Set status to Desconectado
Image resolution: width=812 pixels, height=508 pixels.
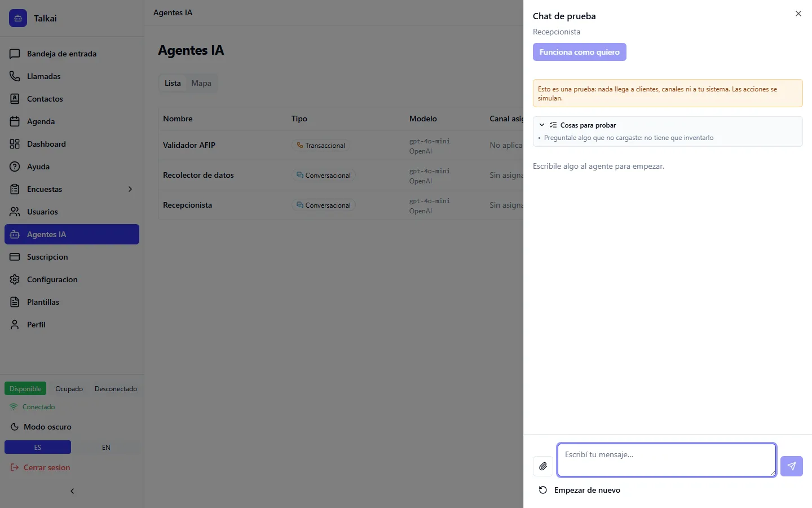pyautogui.click(x=116, y=389)
